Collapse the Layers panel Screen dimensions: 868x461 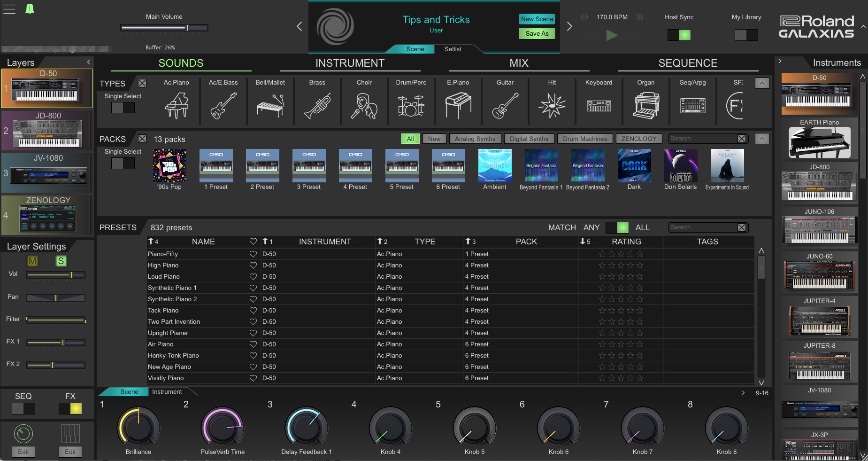(88, 62)
